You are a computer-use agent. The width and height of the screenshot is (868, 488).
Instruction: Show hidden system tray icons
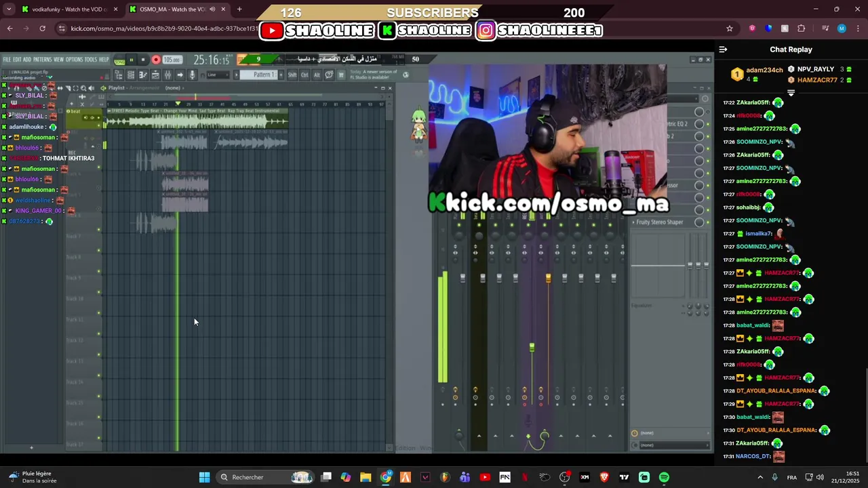759,477
